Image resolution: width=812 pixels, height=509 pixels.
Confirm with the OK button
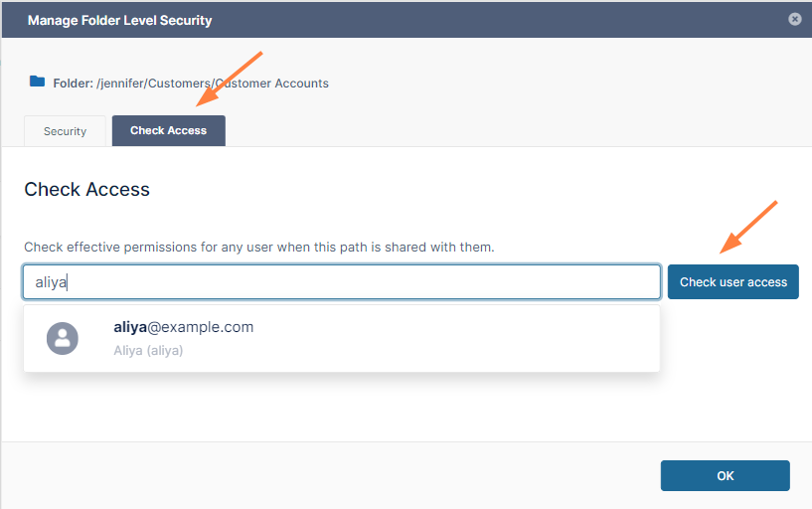point(725,475)
